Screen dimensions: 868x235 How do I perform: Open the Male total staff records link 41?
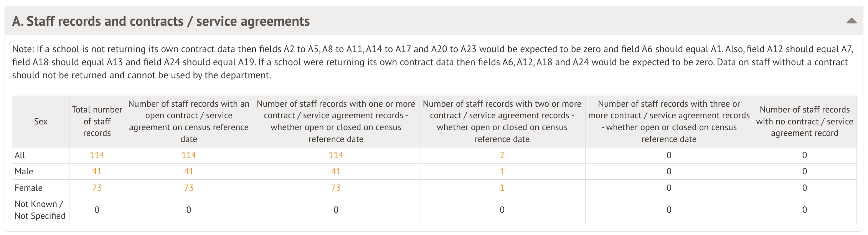97,171
